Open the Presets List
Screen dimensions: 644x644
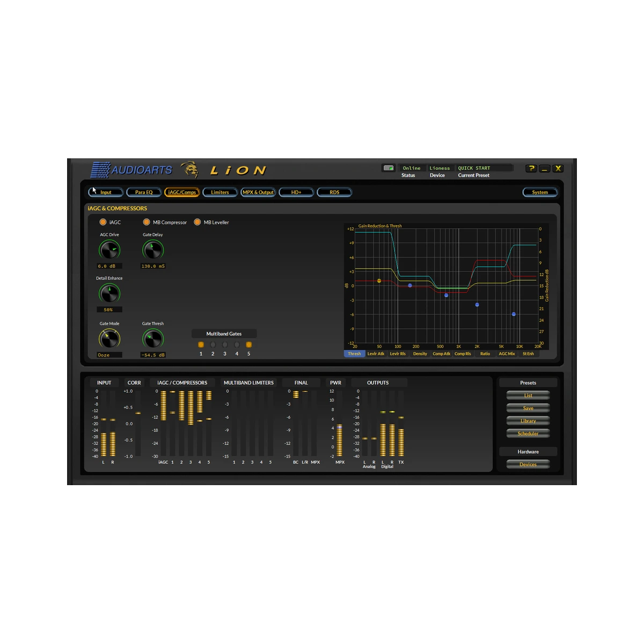[x=528, y=396]
